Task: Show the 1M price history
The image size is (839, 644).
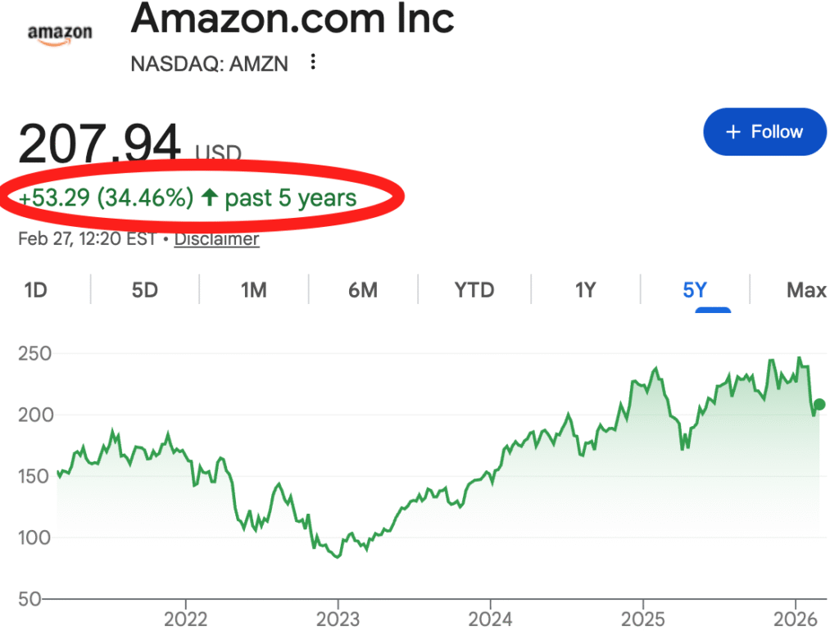Action: click(254, 290)
